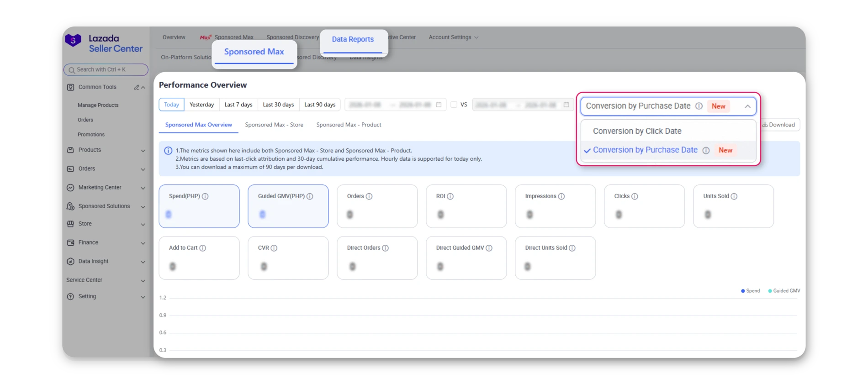The height and width of the screenshot is (389, 868).
Task: Switch to Sponsored Max - Store tab
Action: [x=274, y=125]
